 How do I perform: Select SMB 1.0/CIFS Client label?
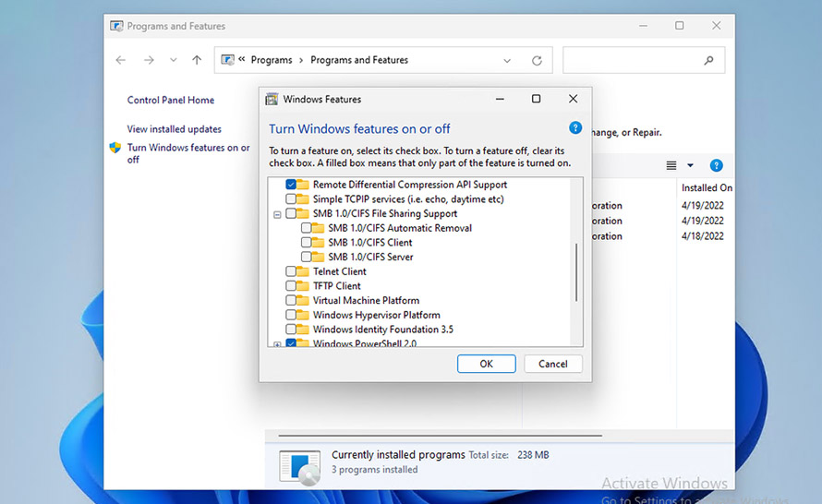click(x=370, y=243)
